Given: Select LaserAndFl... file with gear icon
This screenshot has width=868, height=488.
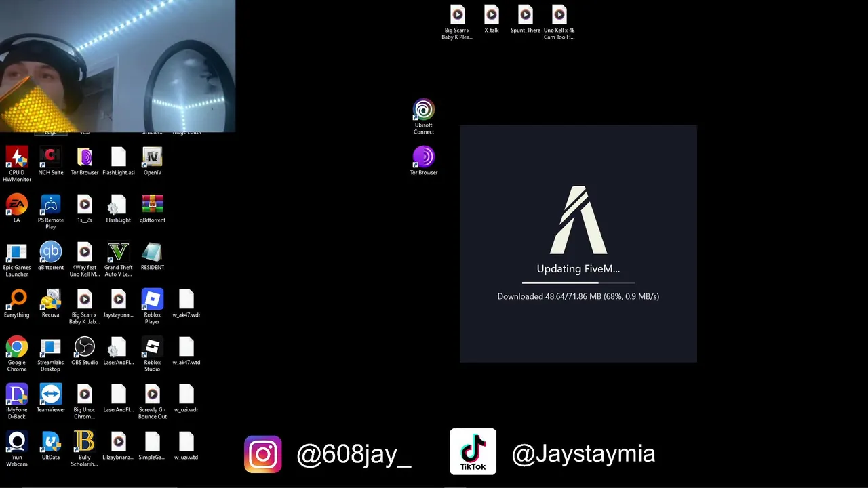Looking at the screenshot, I should (x=119, y=351).
